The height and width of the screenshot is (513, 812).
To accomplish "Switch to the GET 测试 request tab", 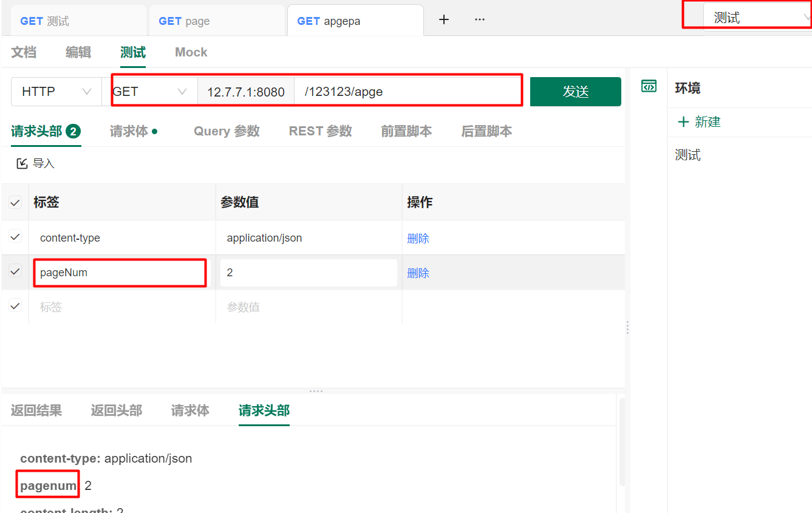I will tap(78, 21).
